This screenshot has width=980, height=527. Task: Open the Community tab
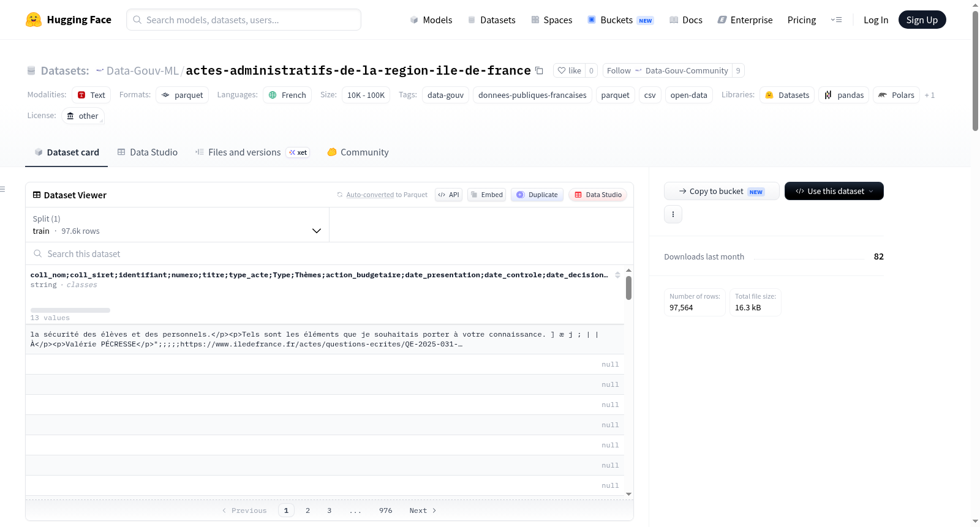click(358, 152)
